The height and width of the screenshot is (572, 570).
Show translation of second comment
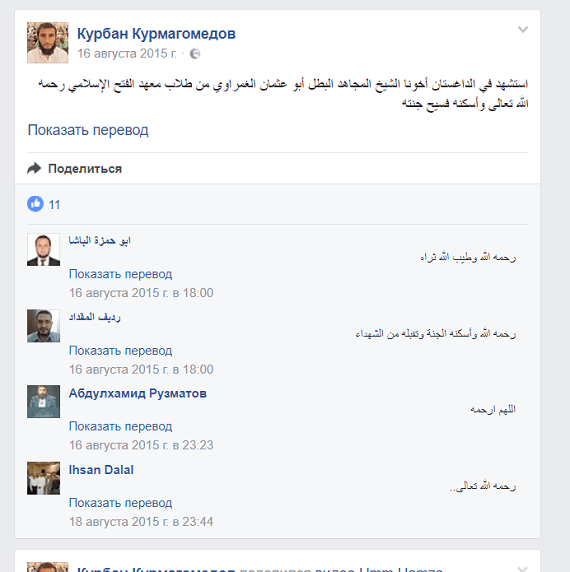pos(120,351)
